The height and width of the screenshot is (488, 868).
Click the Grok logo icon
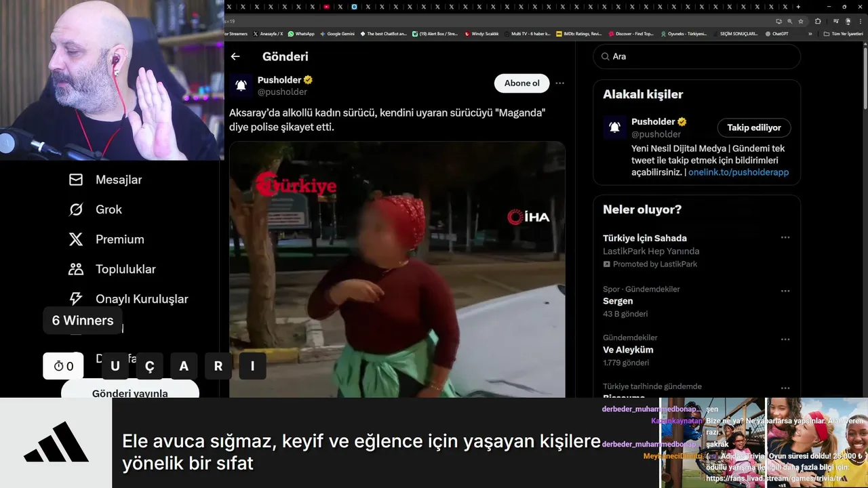(76, 209)
